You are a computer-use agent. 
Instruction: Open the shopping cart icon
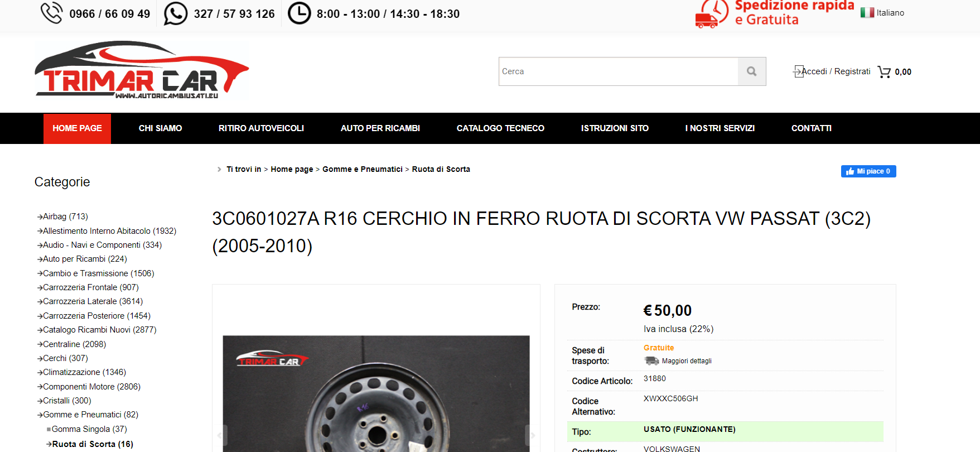click(x=884, y=72)
